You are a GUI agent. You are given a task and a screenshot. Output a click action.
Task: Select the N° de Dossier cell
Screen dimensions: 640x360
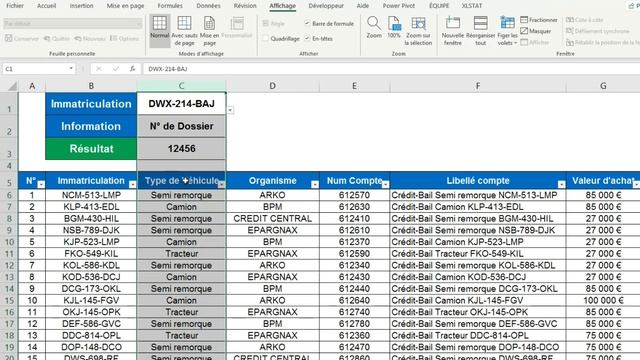(181, 126)
